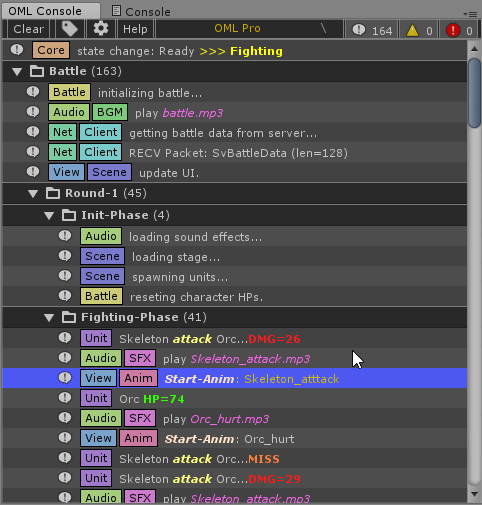Click Client tag on RECV Packet row
The width and height of the screenshot is (482, 505).
(x=101, y=152)
